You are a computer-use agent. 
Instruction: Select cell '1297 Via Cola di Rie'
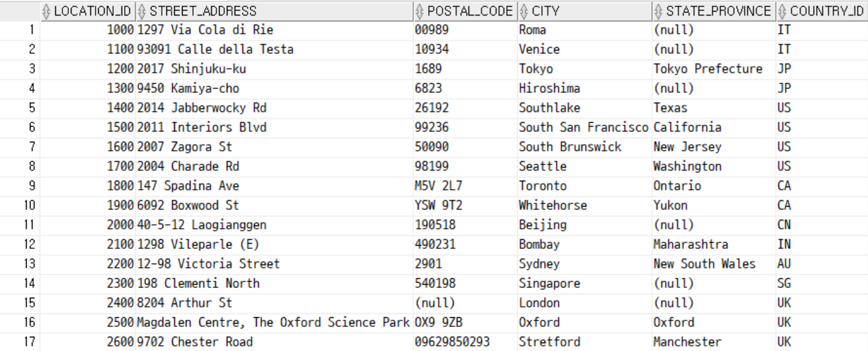pyautogui.click(x=274, y=30)
